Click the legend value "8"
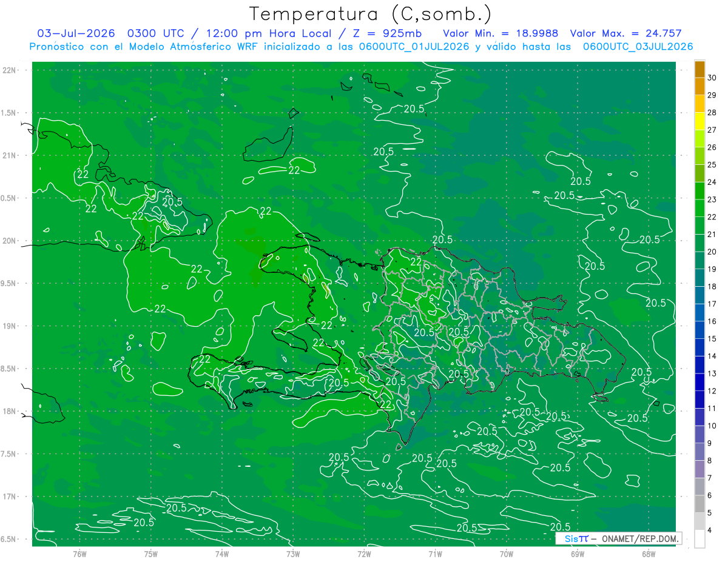This screenshot has height=562, width=728. (x=710, y=461)
